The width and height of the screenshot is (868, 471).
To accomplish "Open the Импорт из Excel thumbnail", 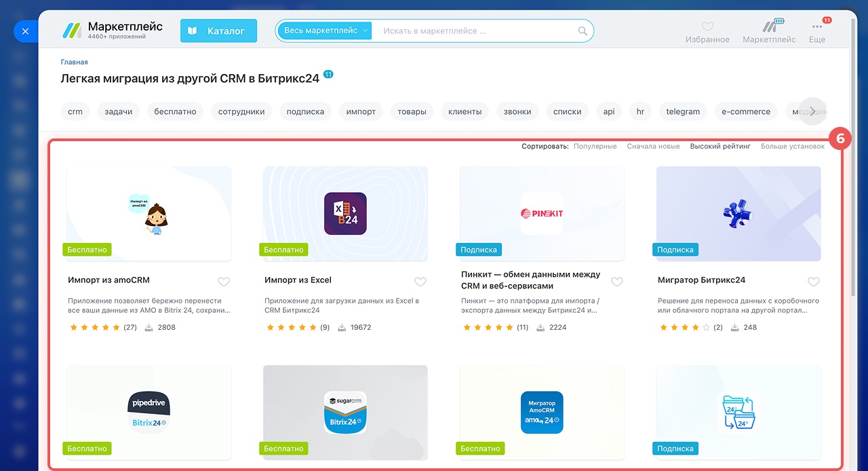I will (x=345, y=214).
